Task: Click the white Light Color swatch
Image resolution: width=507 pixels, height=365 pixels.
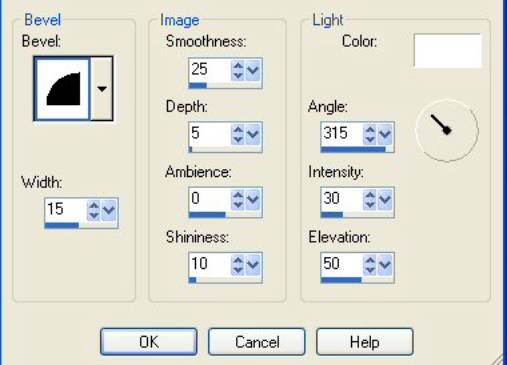Action: [447, 51]
